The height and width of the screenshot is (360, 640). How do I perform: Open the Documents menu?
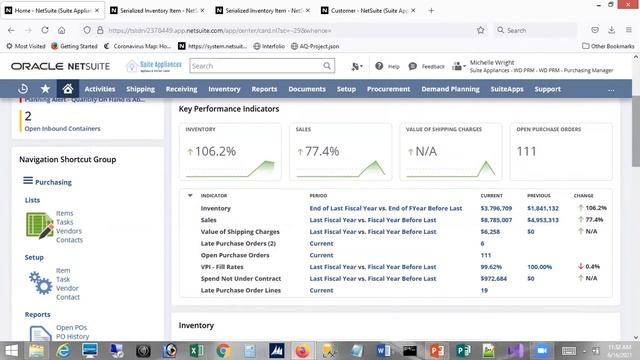coord(307,89)
